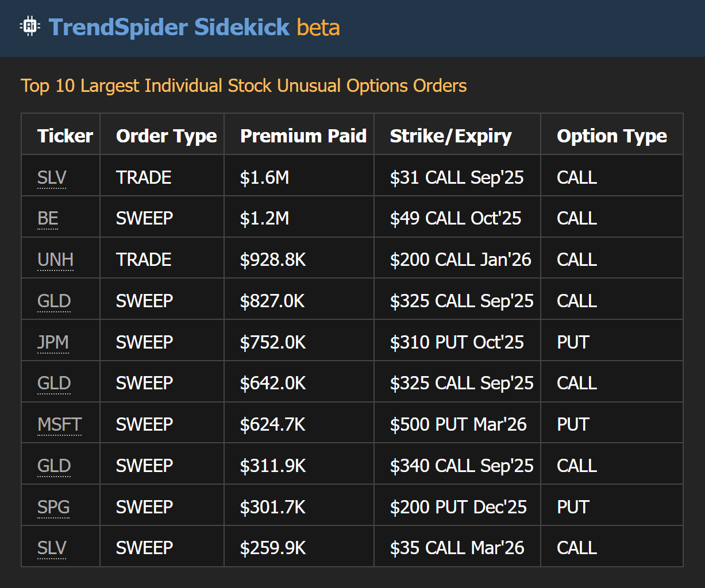The image size is (705, 588).
Task: Click TRADE order type in the UNH row
Action: click(x=144, y=260)
